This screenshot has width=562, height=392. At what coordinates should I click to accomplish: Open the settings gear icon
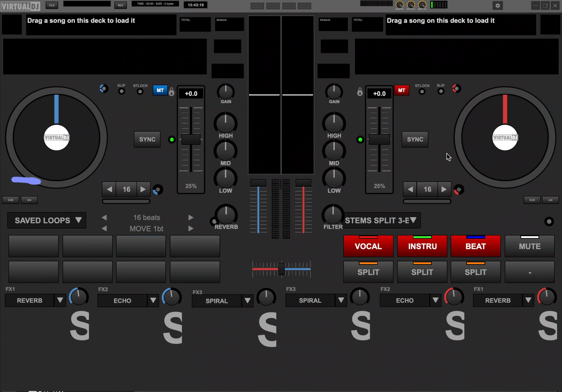coord(498,5)
